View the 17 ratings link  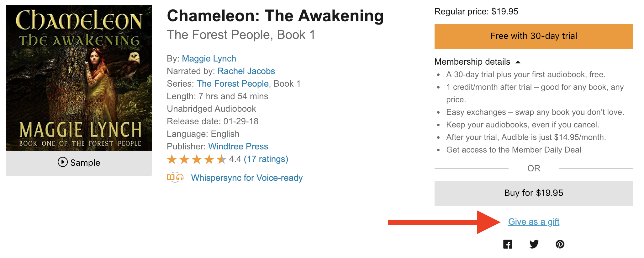tap(266, 159)
